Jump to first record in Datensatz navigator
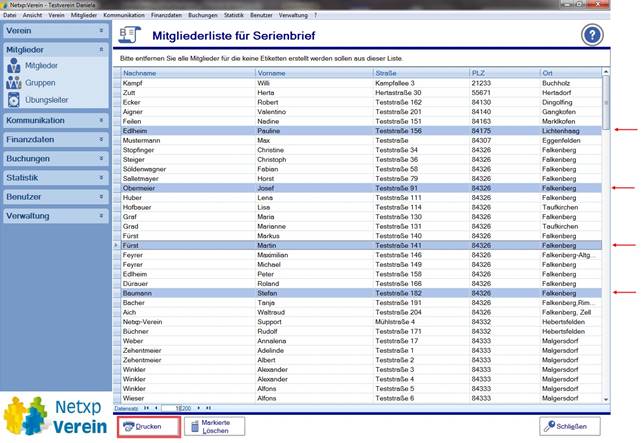643x443 pixels. (146, 408)
